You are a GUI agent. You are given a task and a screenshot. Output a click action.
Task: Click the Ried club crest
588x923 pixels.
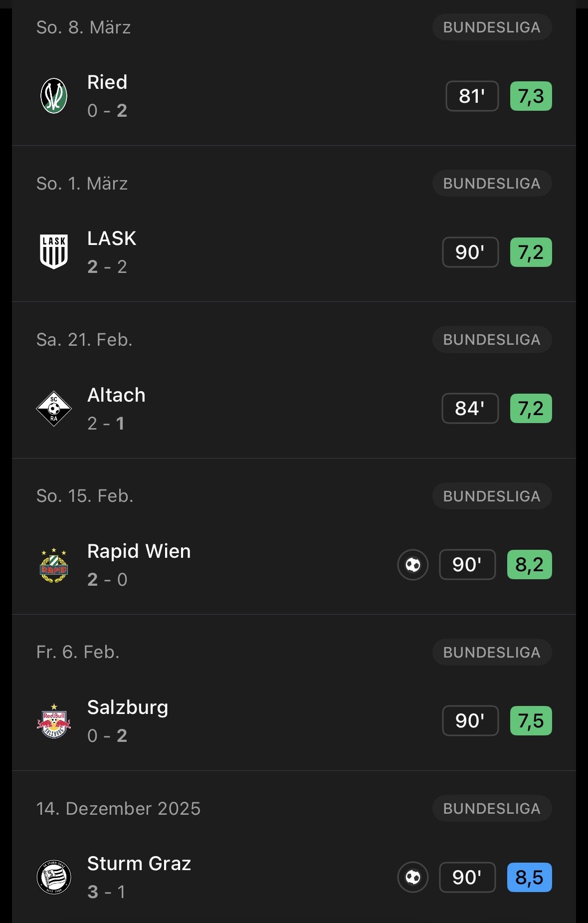54,96
